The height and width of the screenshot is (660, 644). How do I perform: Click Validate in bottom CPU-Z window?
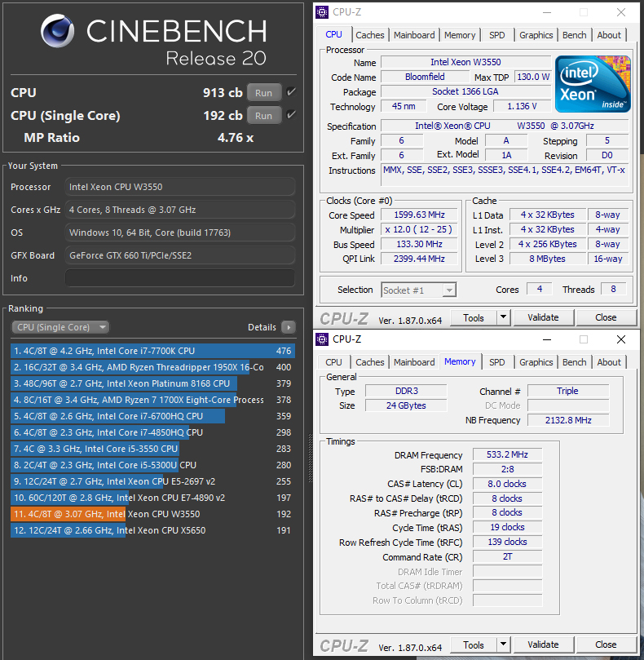[x=544, y=644]
